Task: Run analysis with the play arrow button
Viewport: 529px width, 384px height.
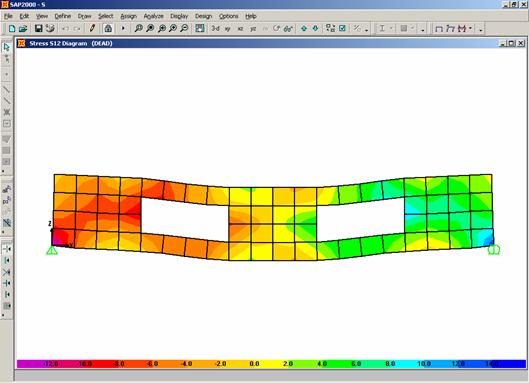Action: click(123, 28)
